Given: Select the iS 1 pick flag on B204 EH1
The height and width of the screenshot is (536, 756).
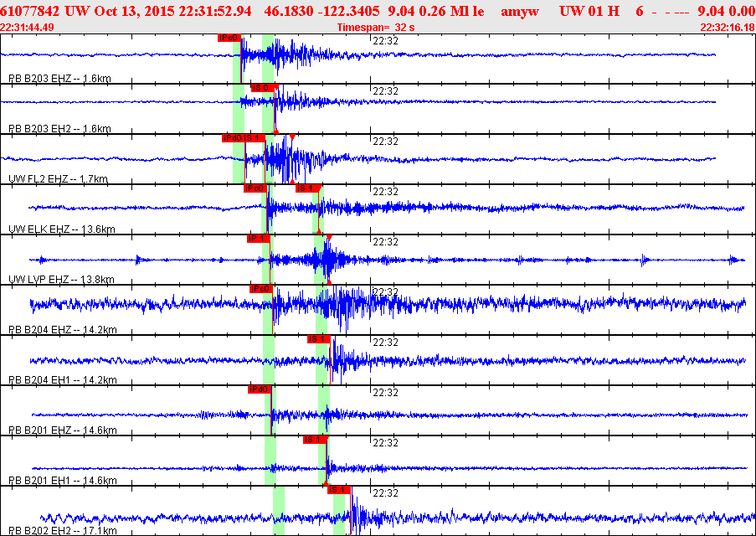Looking at the screenshot, I should click(319, 338).
